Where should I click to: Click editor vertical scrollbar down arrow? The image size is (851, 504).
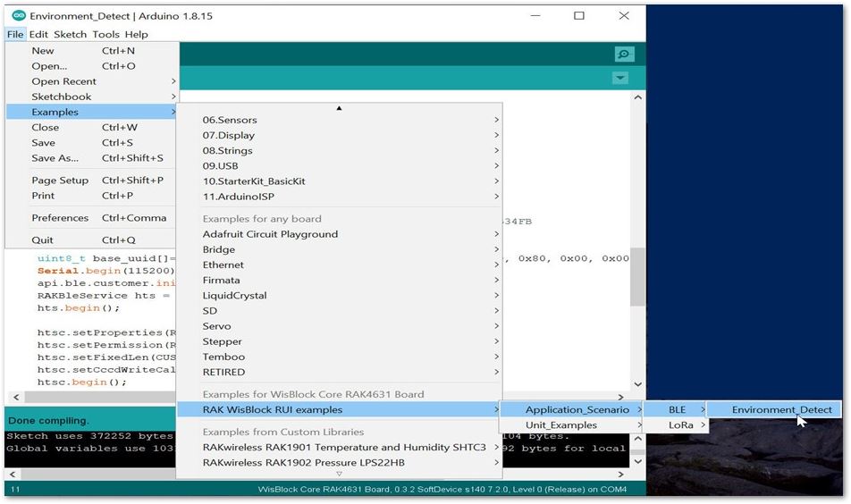[x=638, y=384]
